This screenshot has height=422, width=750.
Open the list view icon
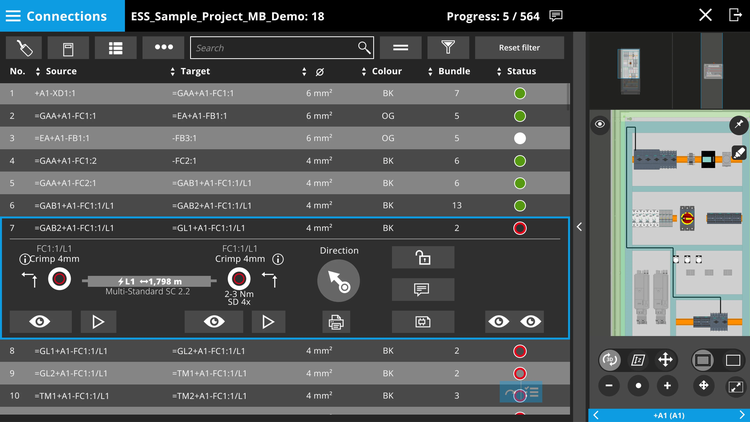(116, 47)
